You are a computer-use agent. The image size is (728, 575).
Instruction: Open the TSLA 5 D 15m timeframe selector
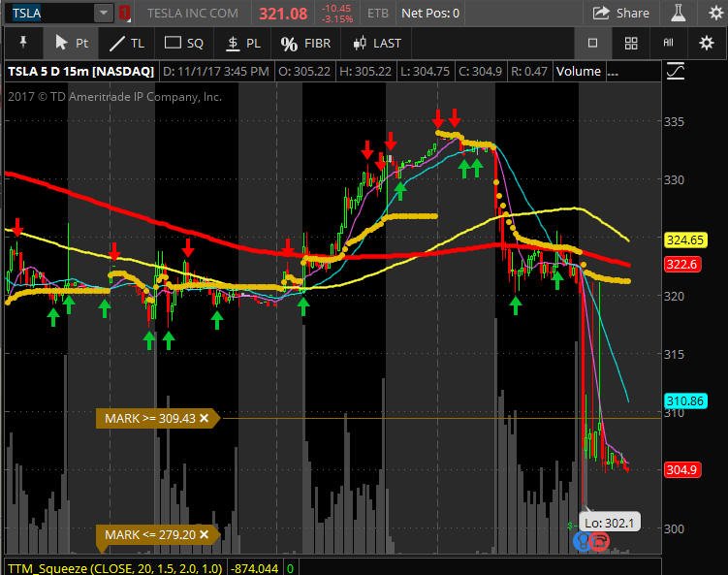[80, 72]
